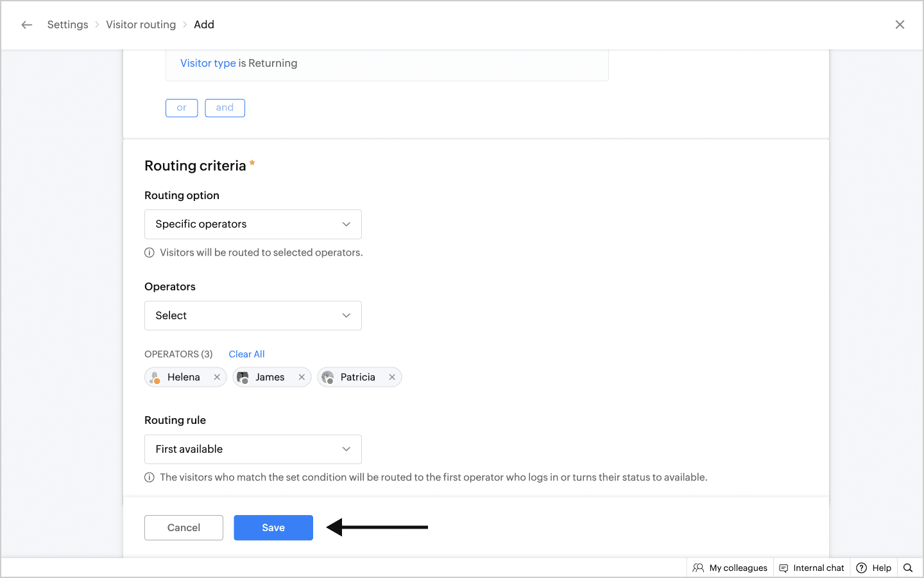Go back using the left arrow icon

tap(26, 24)
